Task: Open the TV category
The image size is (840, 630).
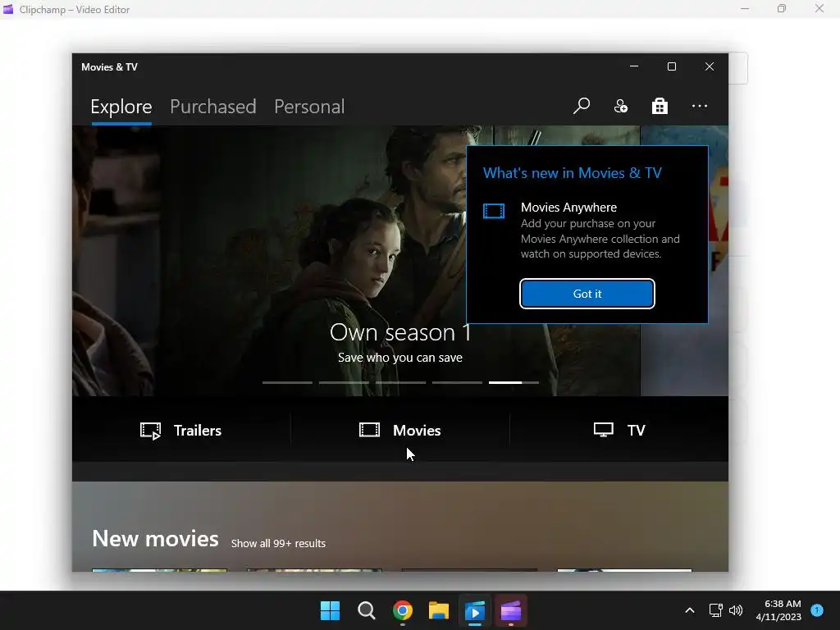Action: (619, 430)
